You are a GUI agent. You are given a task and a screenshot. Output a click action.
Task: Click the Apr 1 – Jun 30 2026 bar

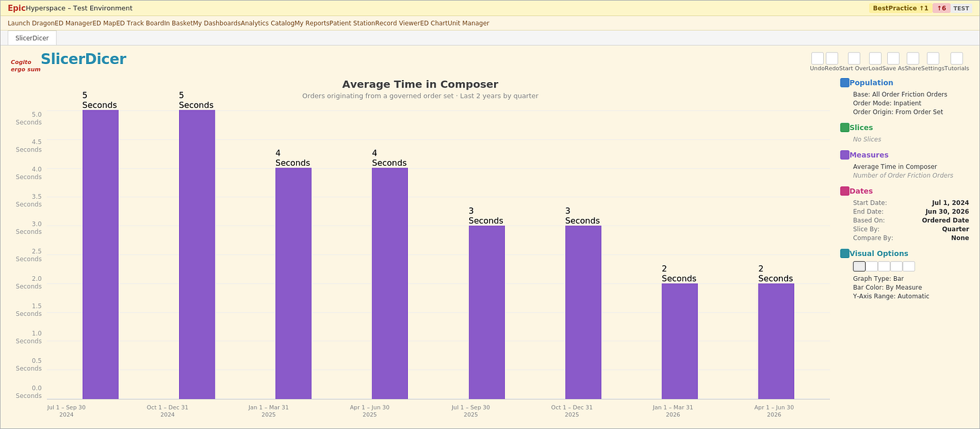click(x=776, y=341)
